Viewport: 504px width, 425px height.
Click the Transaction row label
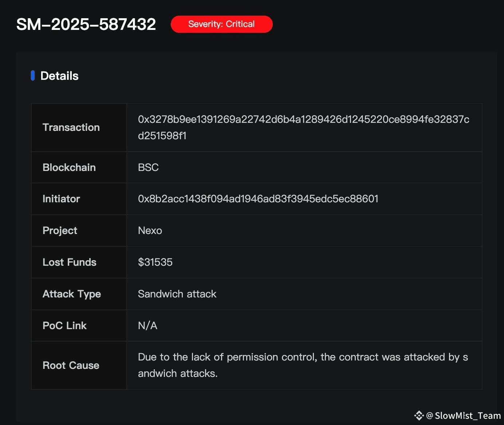71,127
